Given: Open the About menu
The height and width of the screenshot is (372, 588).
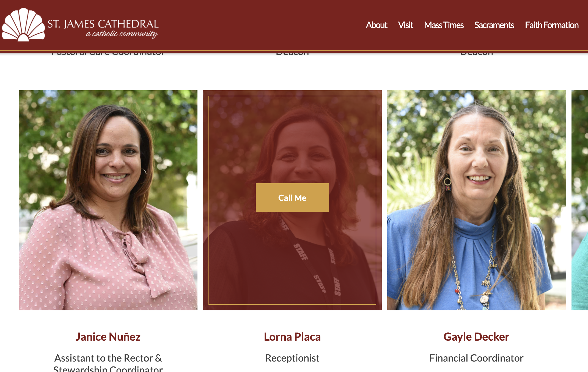Looking at the screenshot, I should [x=376, y=25].
